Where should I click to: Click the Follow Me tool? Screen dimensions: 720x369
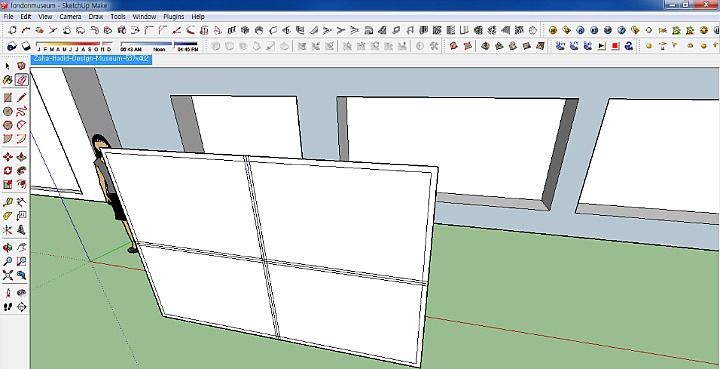coord(22,171)
